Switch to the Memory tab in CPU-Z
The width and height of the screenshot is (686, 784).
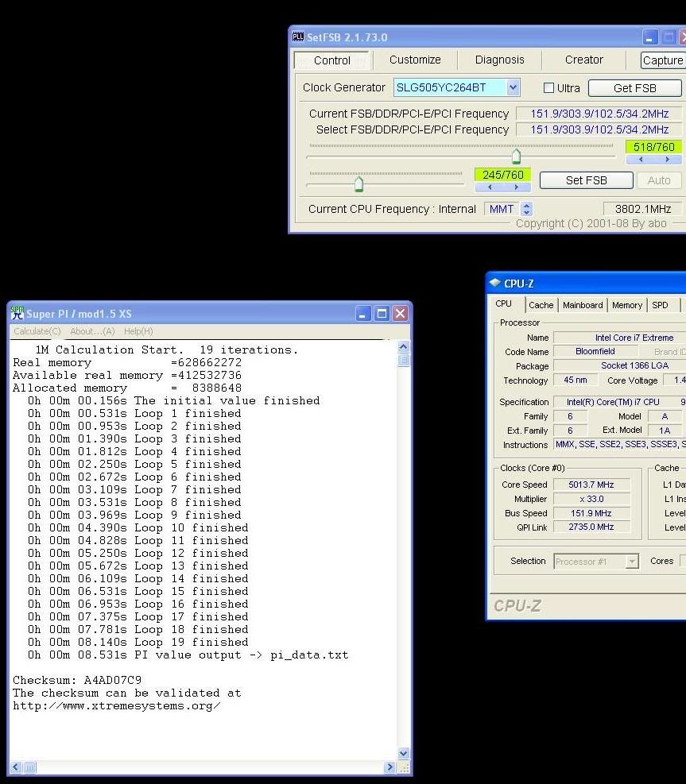pyautogui.click(x=627, y=304)
